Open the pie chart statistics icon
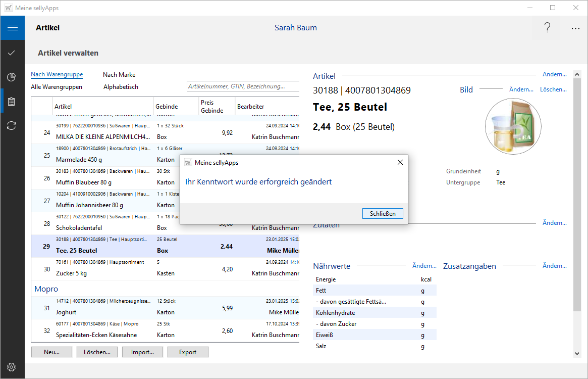The width and height of the screenshot is (588, 379). pos(12,77)
